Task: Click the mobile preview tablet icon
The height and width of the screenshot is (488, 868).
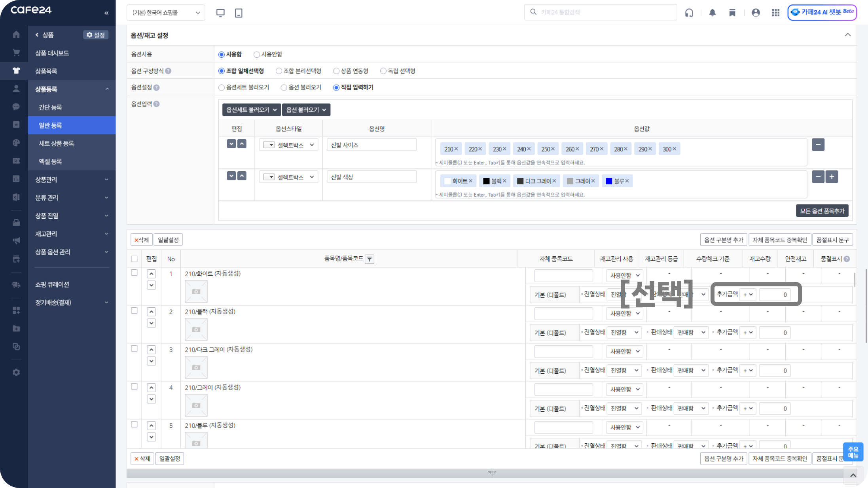Action: tap(239, 13)
